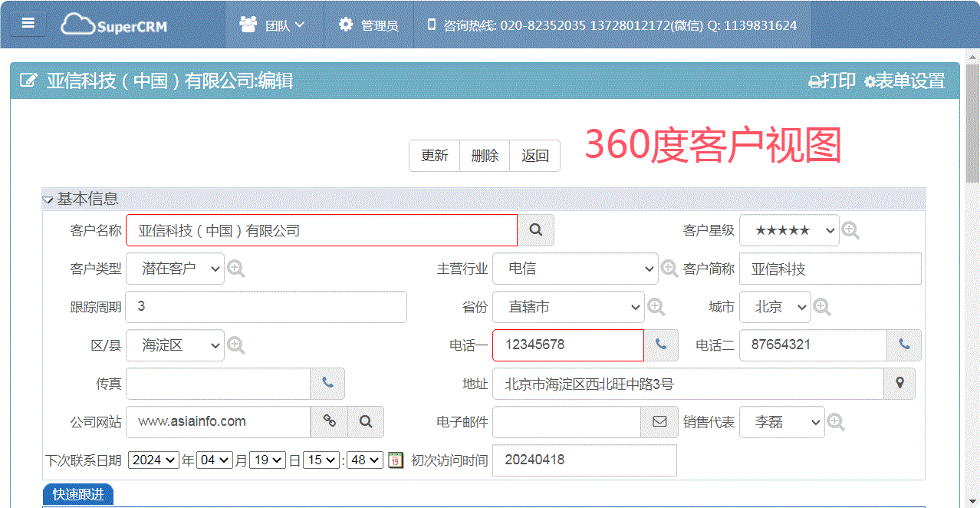Click map pin icon beside 地址
The image size is (980, 508).
(x=900, y=384)
